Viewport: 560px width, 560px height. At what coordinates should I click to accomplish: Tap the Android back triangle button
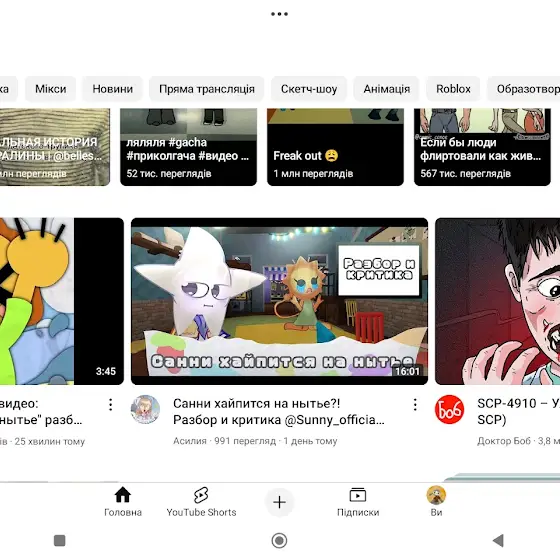click(x=498, y=540)
